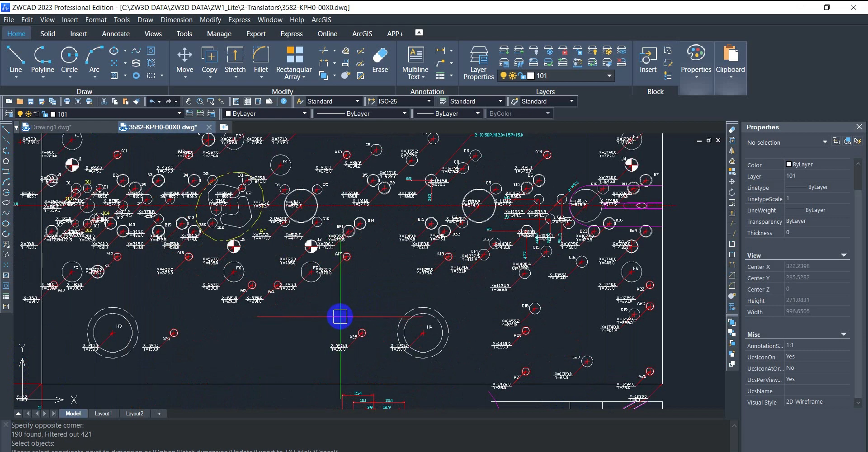
Task: Open the No selection dropdown
Action: pyautogui.click(x=787, y=142)
